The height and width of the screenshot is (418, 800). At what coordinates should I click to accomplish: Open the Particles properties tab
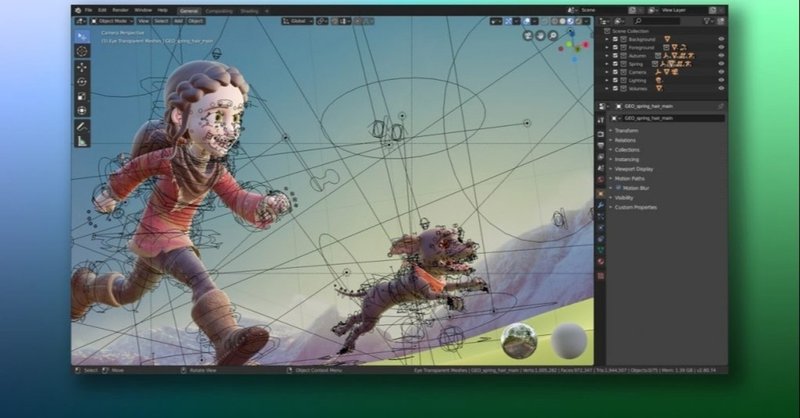click(x=601, y=217)
